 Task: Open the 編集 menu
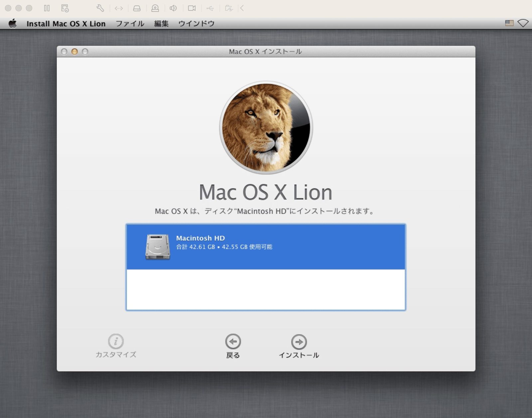tap(161, 24)
